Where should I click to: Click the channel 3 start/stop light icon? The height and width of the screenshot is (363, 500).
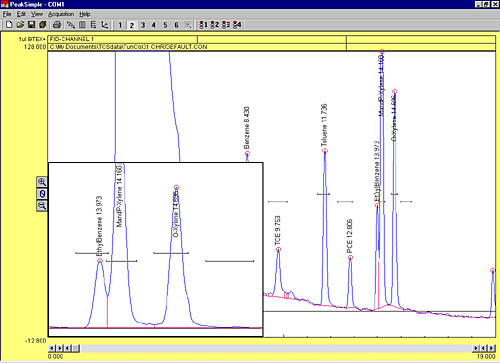pos(226,25)
